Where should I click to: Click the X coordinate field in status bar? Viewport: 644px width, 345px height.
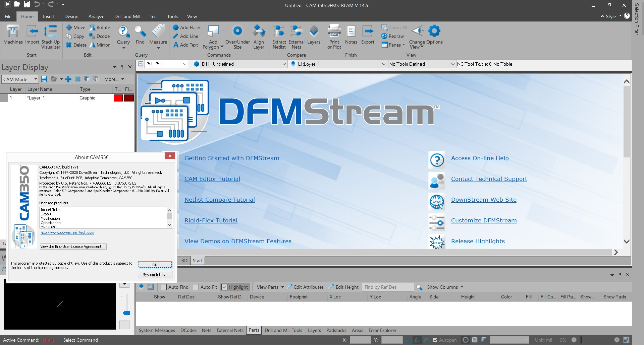[x=360, y=340]
